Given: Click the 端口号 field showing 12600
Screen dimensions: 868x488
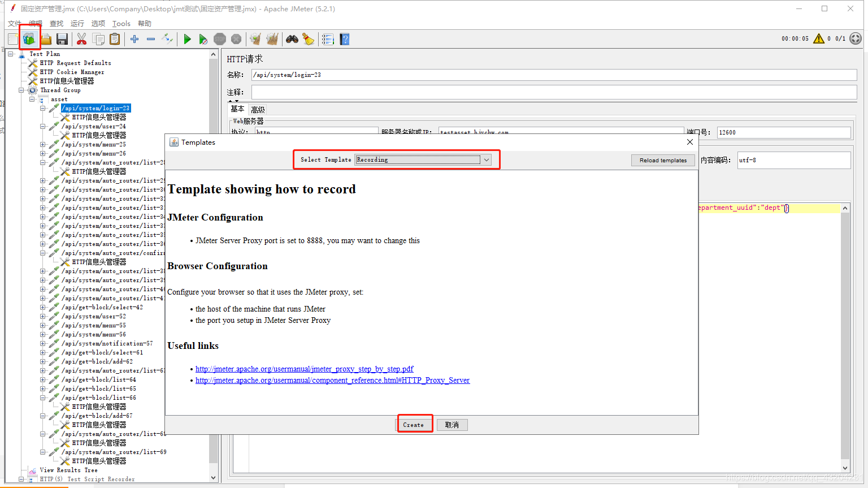Looking at the screenshot, I should [x=784, y=132].
